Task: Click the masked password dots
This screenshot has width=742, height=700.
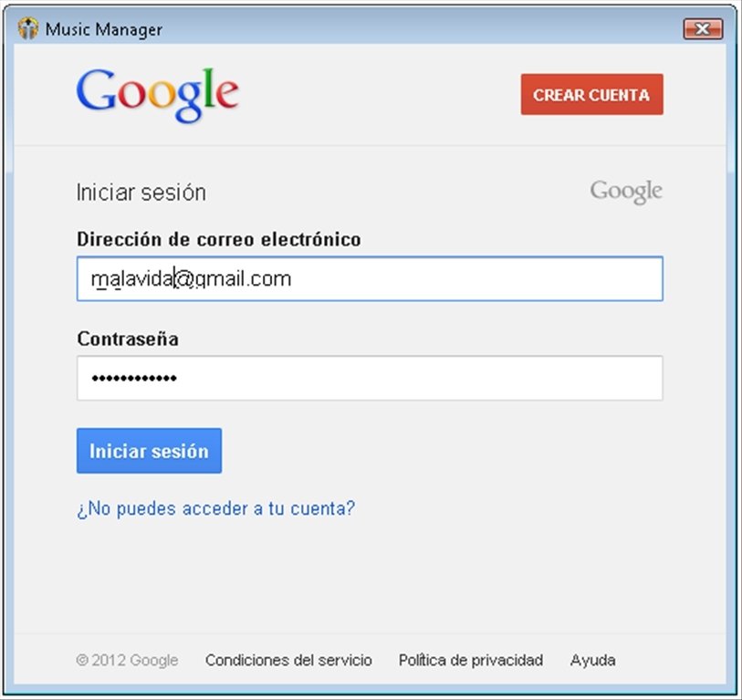Action: (x=134, y=378)
